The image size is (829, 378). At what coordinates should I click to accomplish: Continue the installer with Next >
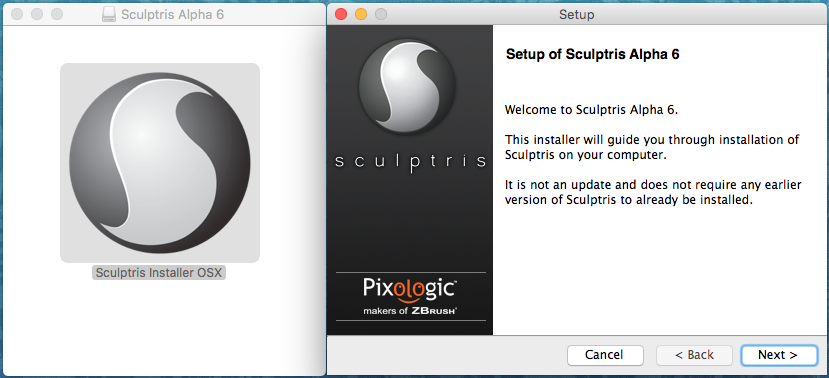[779, 355]
